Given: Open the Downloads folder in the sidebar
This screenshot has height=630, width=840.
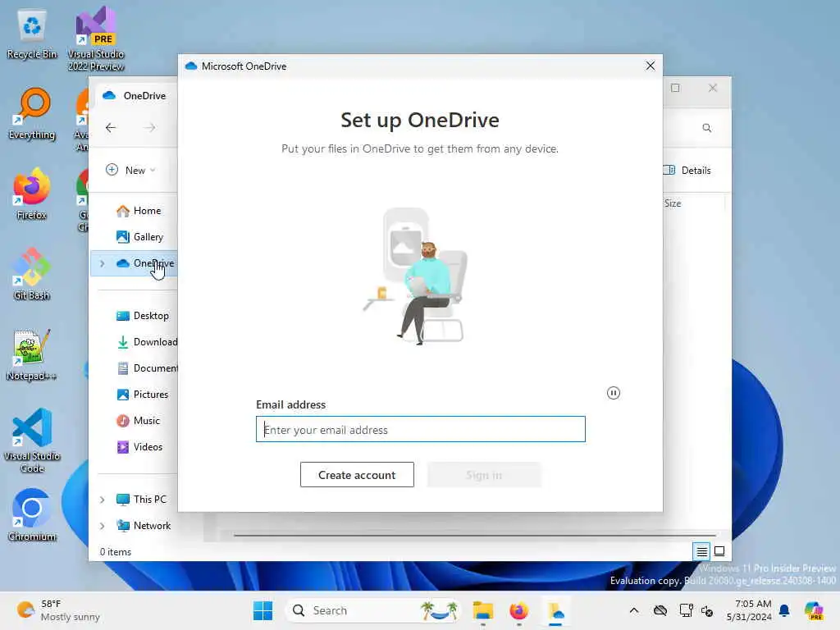Looking at the screenshot, I should tap(146, 342).
